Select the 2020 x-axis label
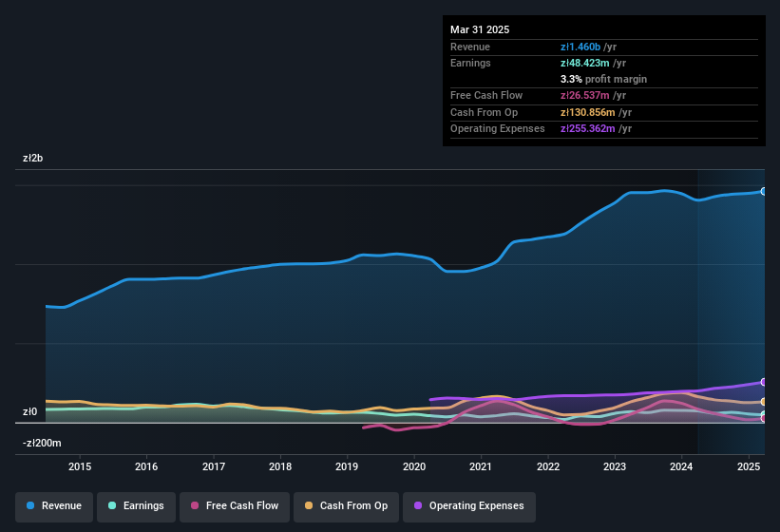This screenshot has width=780, height=532. pyautogui.click(x=414, y=466)
